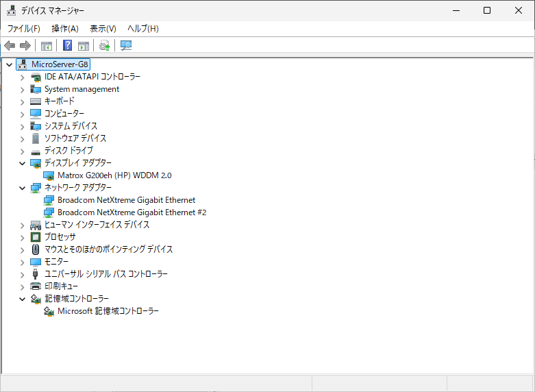Expand the ユニバーサル シリアル バス コントローラー node
Image resolution: width=535 pixels, height=392 pixels.
(x=22, y=274)
